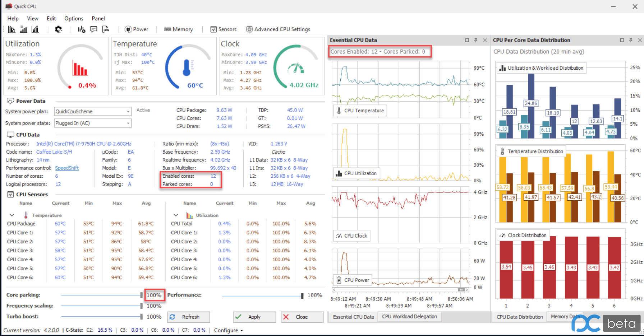Click the Utilization & Workload Distribution icon

pyautogui.click(x=502, y=68)
